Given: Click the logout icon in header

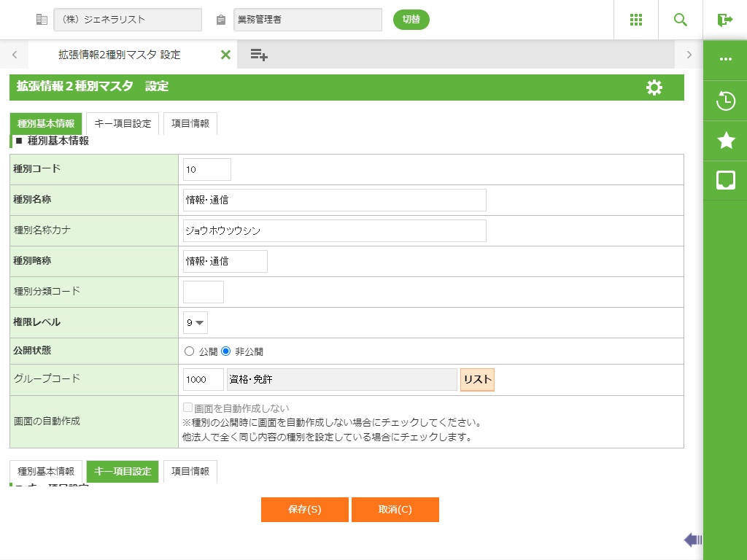Looking at the screenshot, I should coord(725,20).
